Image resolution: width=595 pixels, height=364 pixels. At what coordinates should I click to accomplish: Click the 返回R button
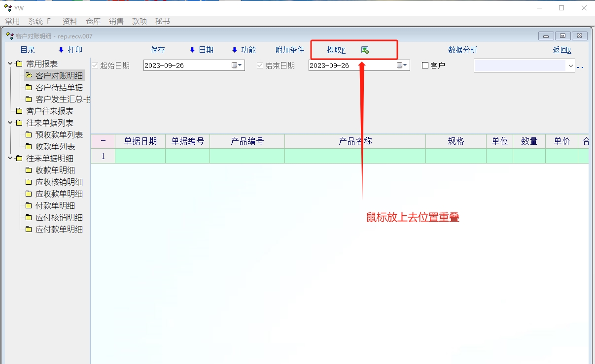[x=561, y=50]
